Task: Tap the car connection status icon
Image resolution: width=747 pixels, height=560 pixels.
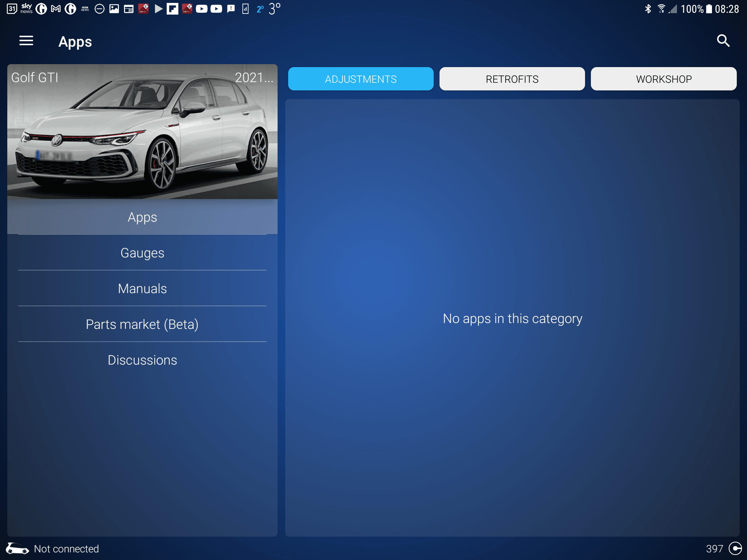Action: click(17, 548)
